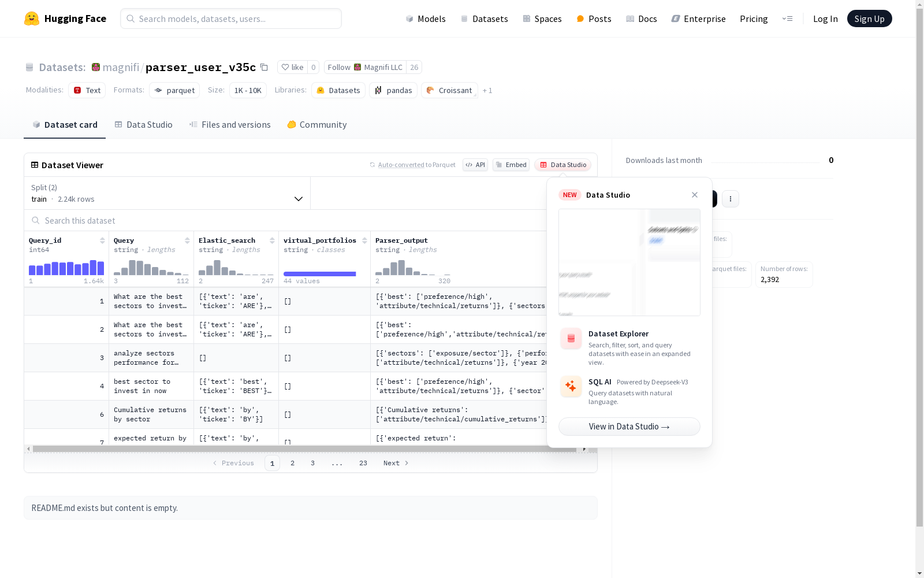Screen dimensions: 924x578
Task: Click the Embed button
Action: 511,165
